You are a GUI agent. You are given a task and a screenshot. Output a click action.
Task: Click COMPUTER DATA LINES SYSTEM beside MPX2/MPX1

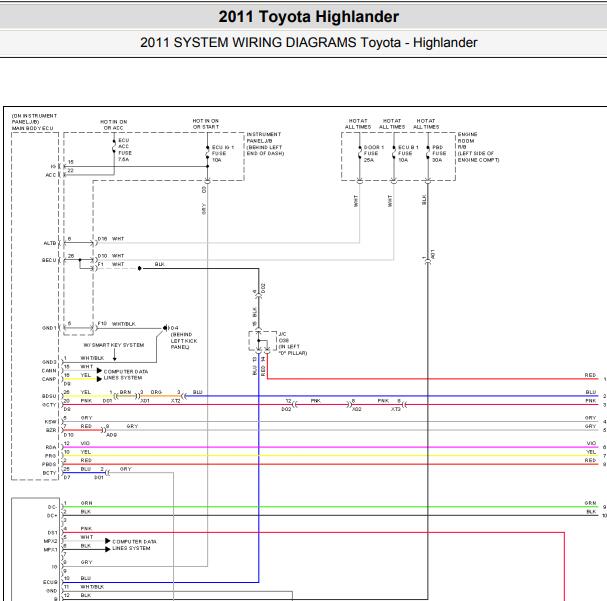pos(134,545)
